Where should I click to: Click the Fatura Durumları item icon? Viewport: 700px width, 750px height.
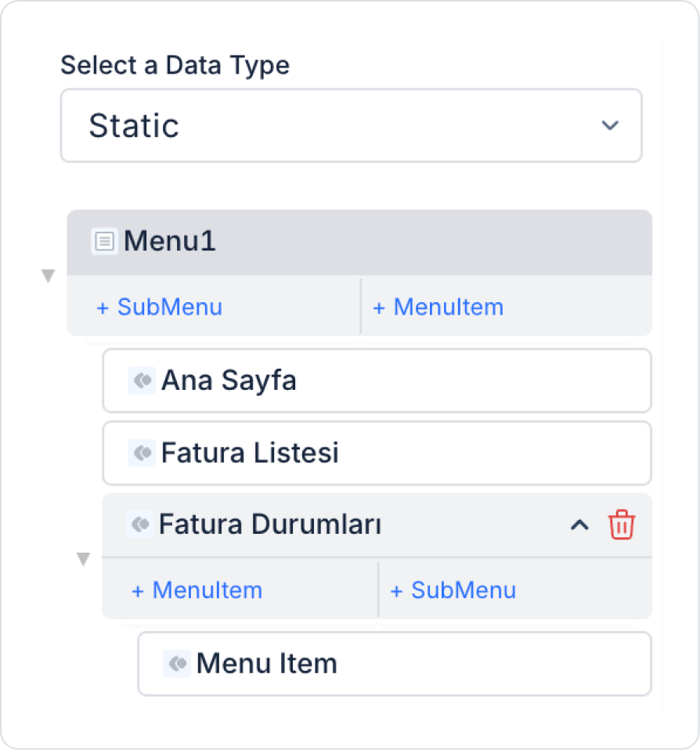(x=139, y=525)
